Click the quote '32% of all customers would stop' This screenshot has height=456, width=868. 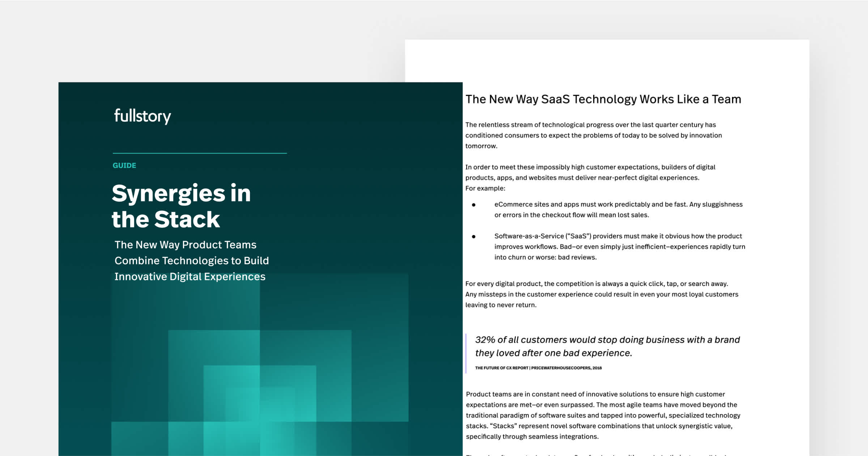point(607,346)
